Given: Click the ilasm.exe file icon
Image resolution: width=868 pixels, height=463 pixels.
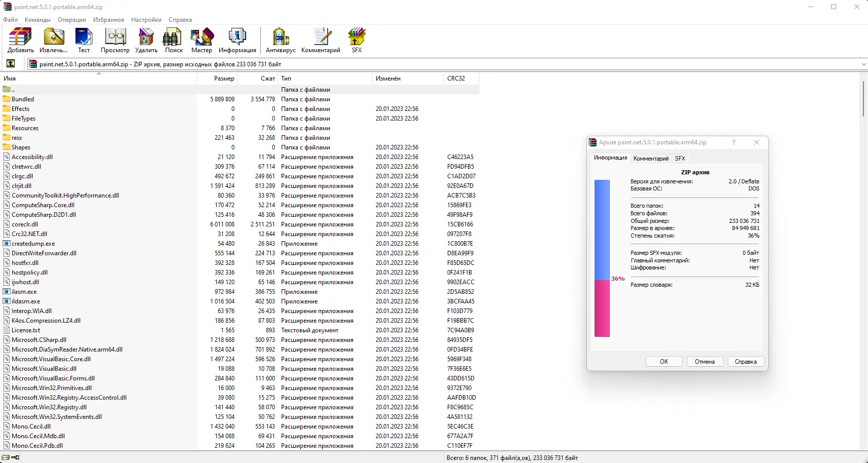Looking at the screenshot, I should (x=7, y=292).
